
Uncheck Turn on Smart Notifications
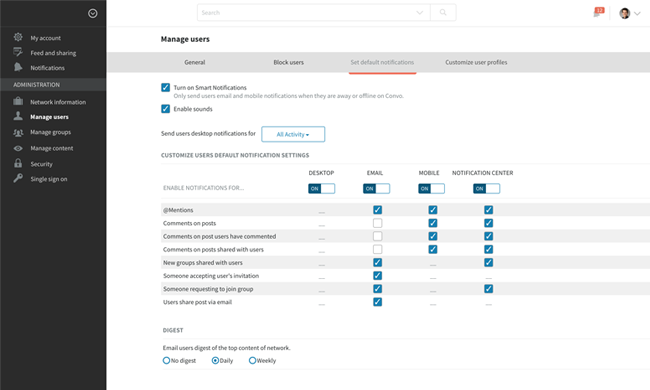point(165,87)
